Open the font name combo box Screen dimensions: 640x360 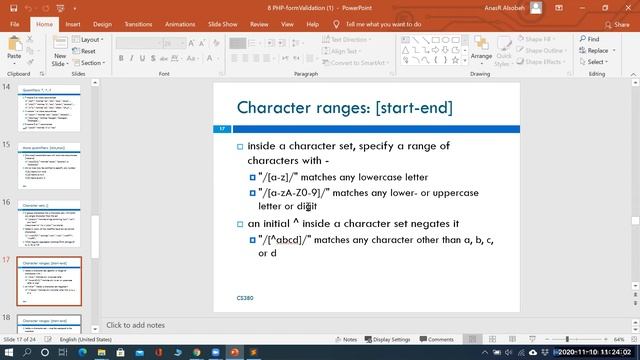coord(139,43)
